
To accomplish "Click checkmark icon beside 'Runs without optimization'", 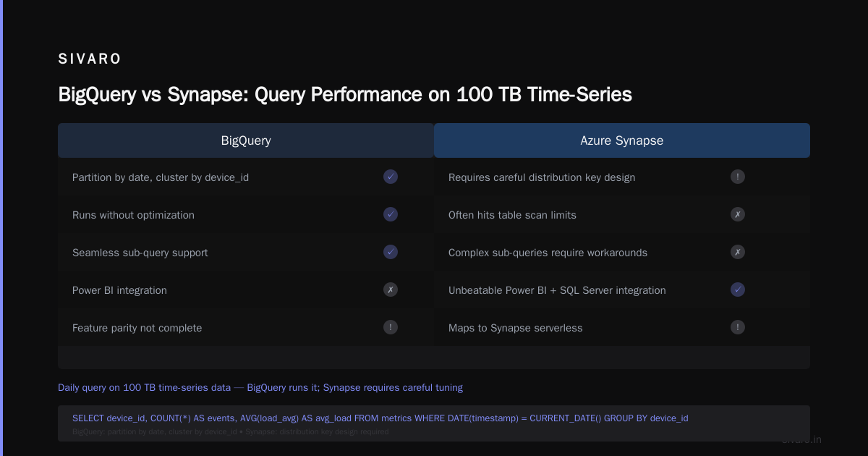I will pyautogui.click(x=391, y=214).
